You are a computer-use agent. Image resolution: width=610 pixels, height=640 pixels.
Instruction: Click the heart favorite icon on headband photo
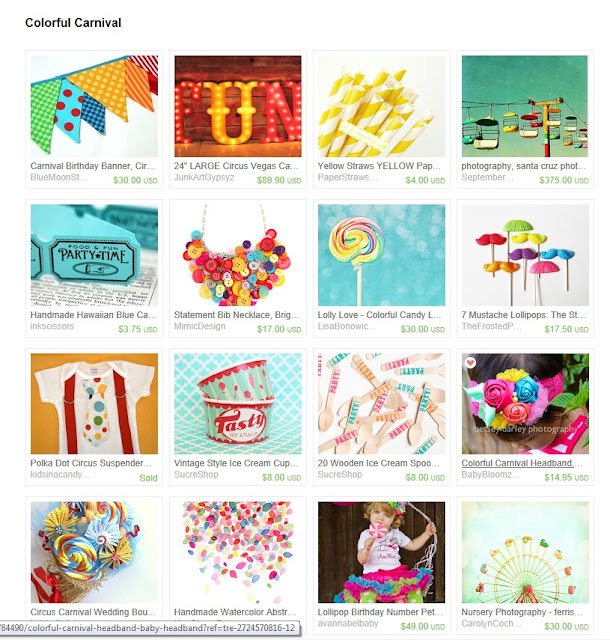point(471,362)
